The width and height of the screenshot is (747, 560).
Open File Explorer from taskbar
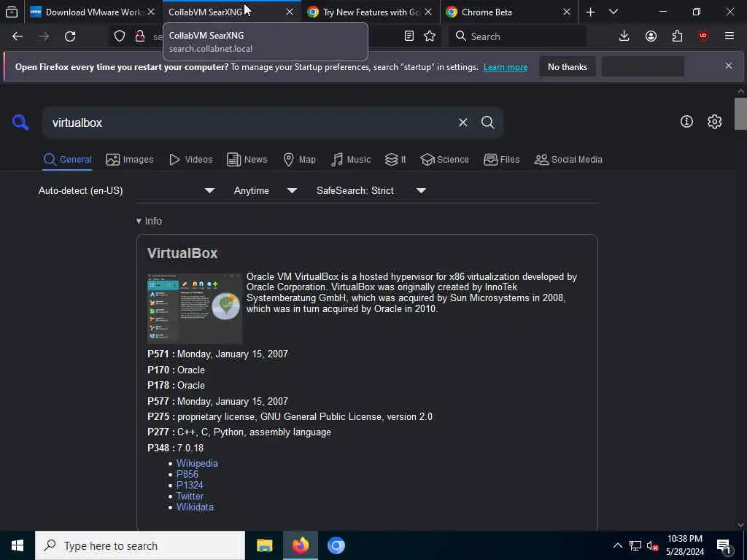(x=264, y=545)
